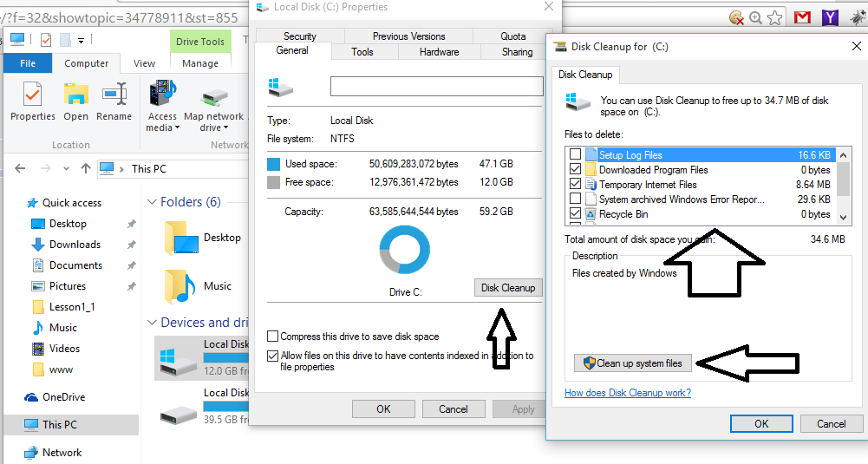This screenshot has height=464, width=868.
Task: Open the Security tab in Properties
Action: pyautogui.click(x=299, y=36)
